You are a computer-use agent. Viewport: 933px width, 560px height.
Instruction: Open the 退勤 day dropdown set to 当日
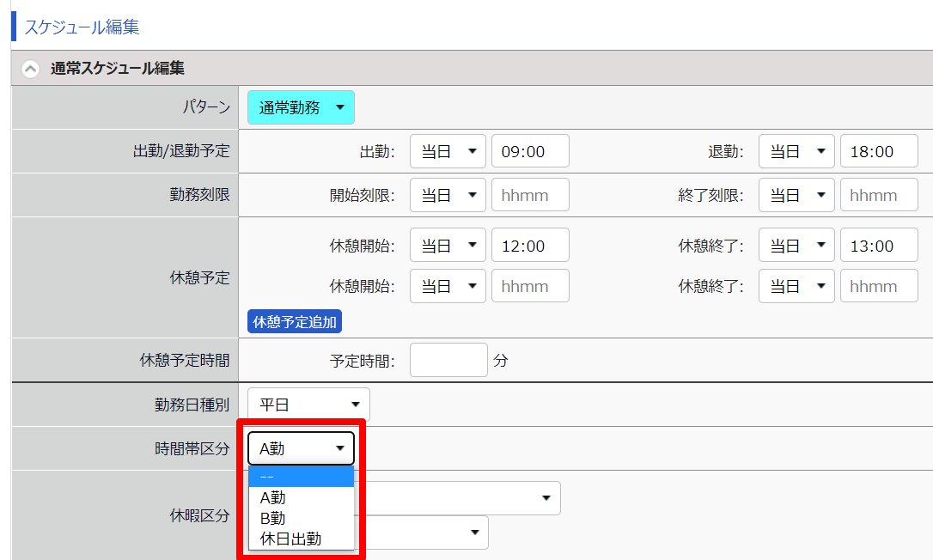tap(796, 151)
